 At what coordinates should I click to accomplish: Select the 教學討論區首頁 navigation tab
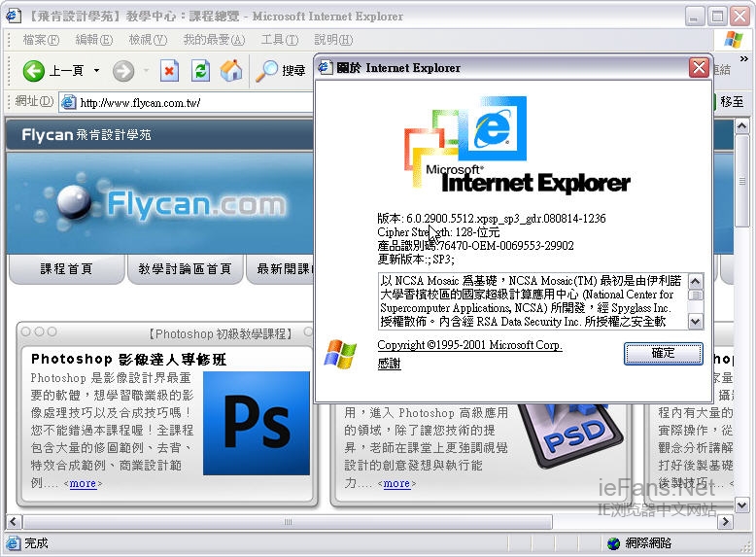(185, 269)
